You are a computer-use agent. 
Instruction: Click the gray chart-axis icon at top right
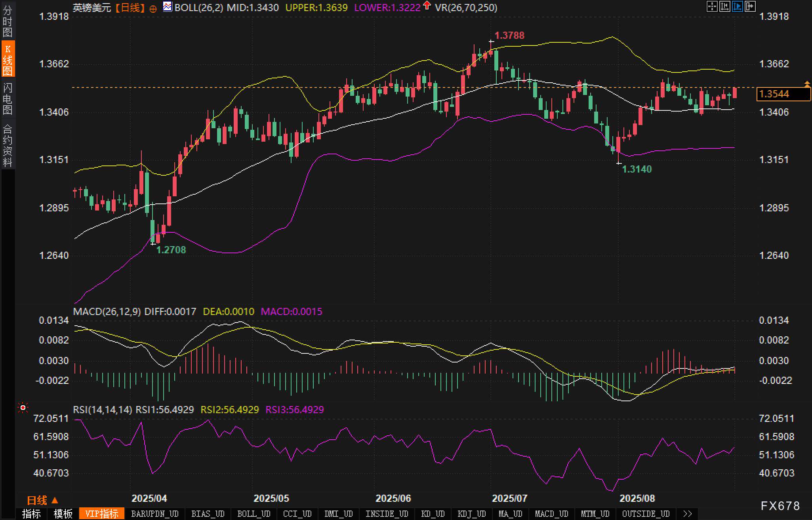724,6
